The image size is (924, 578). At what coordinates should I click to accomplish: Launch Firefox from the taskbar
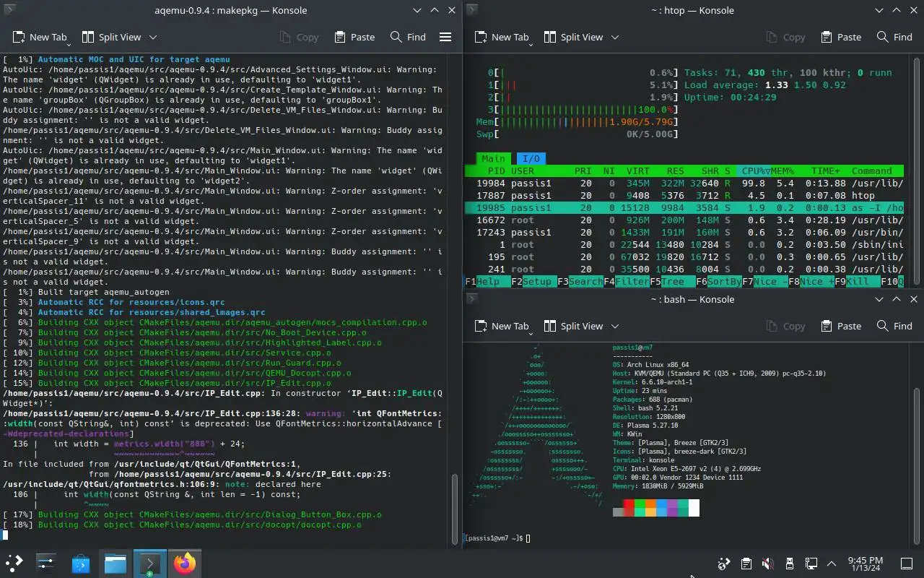tap(185, 563)
